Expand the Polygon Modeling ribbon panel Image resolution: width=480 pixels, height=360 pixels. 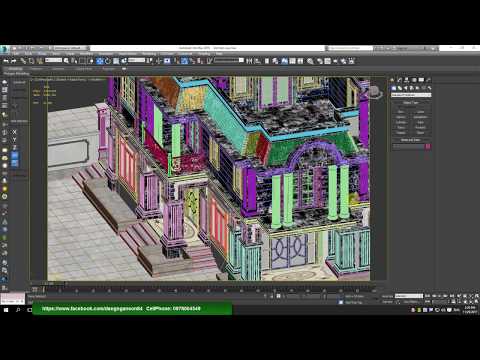[17, 73]
